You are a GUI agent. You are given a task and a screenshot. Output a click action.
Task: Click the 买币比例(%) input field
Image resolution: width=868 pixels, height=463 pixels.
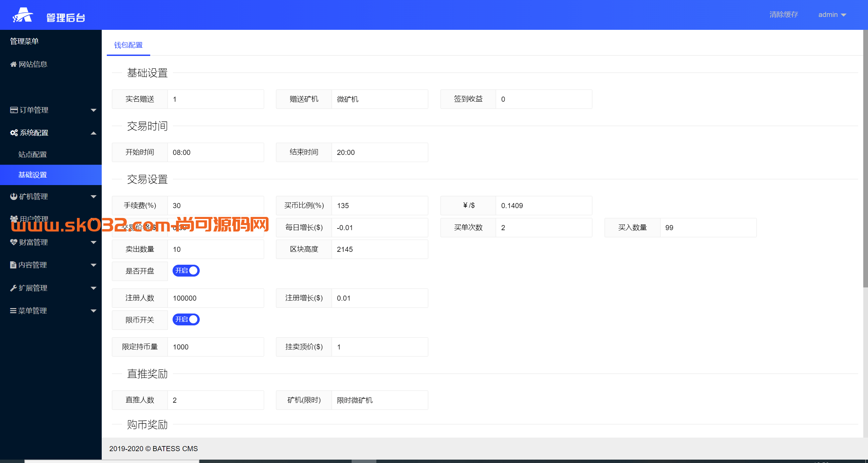point(380,206)
